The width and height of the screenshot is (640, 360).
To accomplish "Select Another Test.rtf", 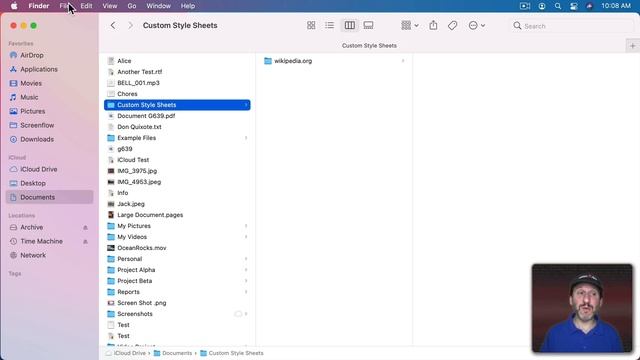I will point(140,72).
